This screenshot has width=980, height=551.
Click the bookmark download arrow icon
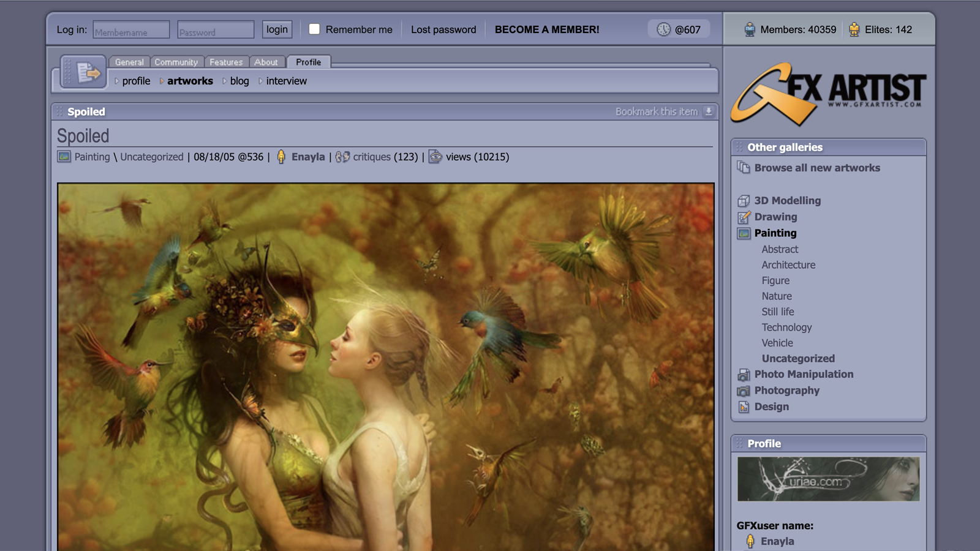tap(709, 111)
